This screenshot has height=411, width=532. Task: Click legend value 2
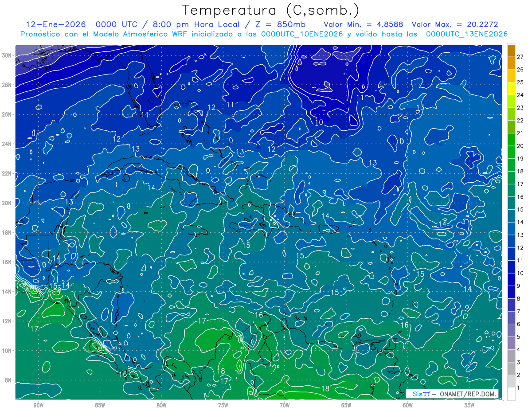[x=519, y=375]
